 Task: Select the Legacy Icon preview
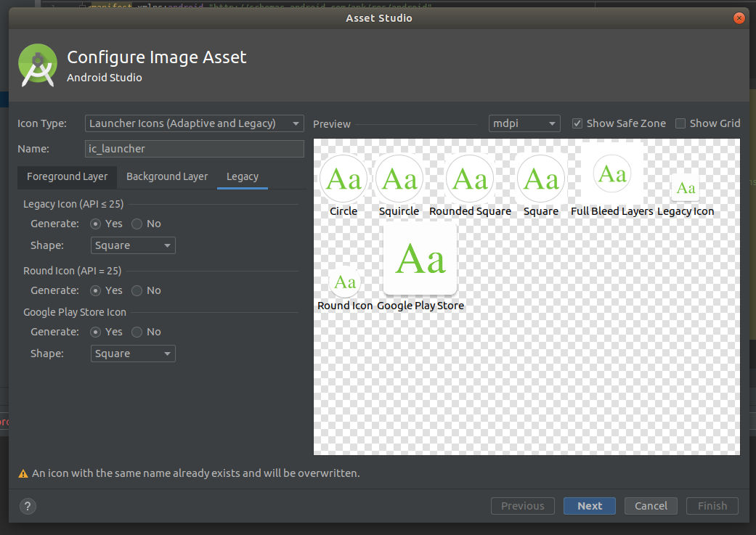click(685, 187)
